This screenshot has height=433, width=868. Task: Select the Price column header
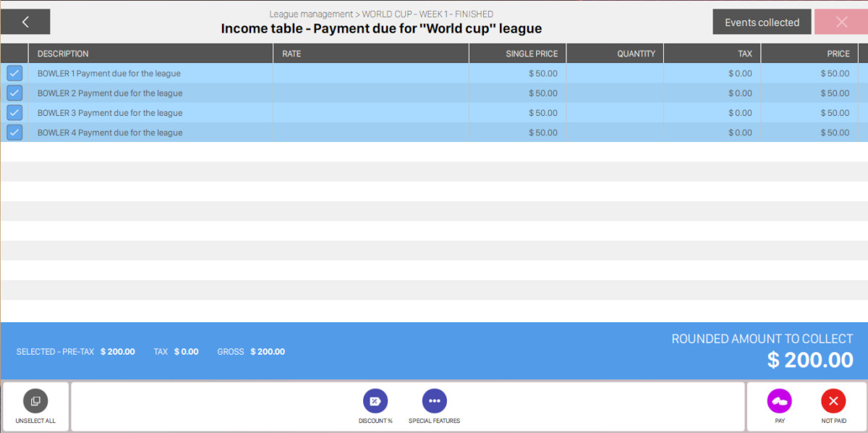click(x=838, y=54)
